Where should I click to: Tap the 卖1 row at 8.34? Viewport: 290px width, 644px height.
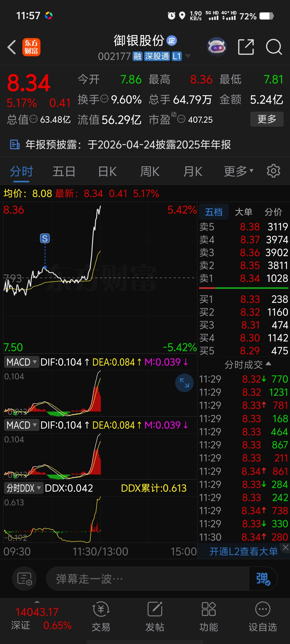coord(244,278)
